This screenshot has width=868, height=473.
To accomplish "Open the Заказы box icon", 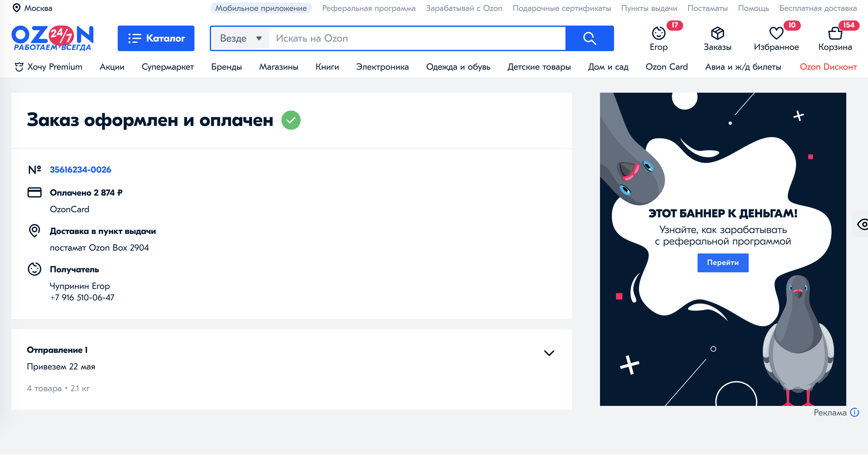I will pyautogui.click(x=717, y=34).
